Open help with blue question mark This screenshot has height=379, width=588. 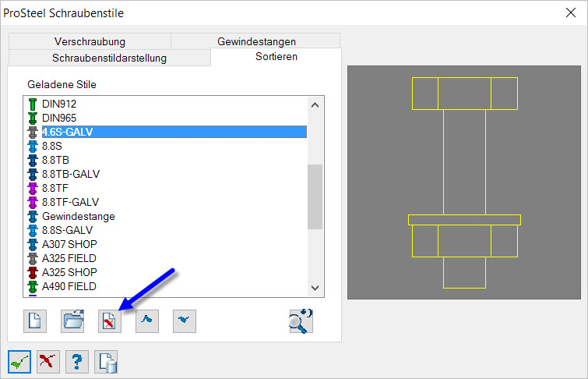click(x=77, y=362)
